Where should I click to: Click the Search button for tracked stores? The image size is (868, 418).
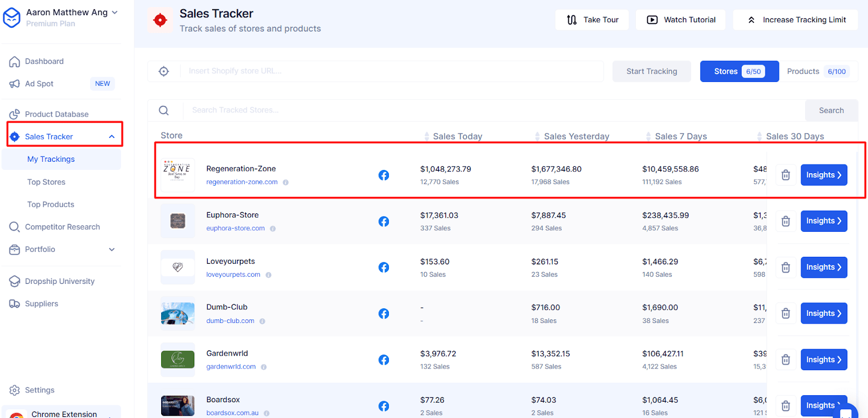click(x=831, y=110)
